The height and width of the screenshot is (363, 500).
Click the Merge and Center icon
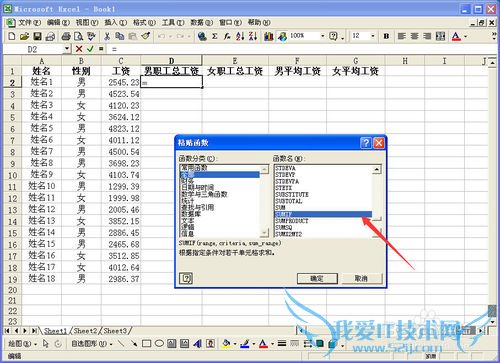(x=440, y=36)
